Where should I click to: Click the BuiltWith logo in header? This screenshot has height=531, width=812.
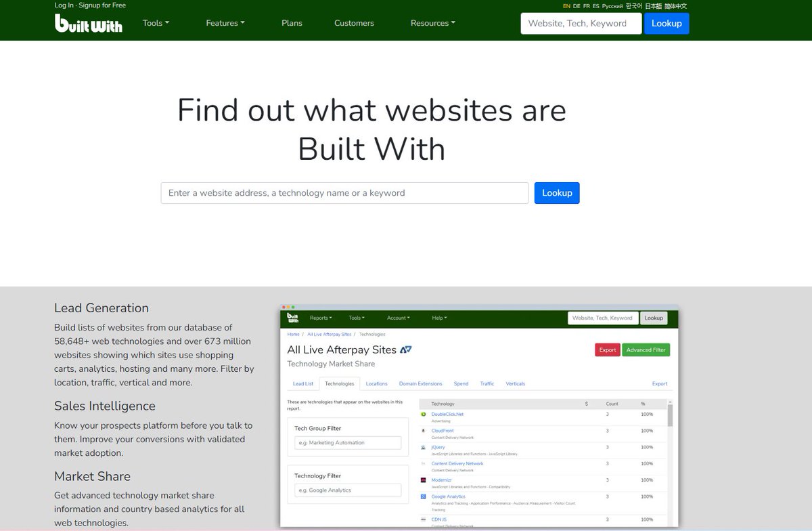click(x=89, y=23)
